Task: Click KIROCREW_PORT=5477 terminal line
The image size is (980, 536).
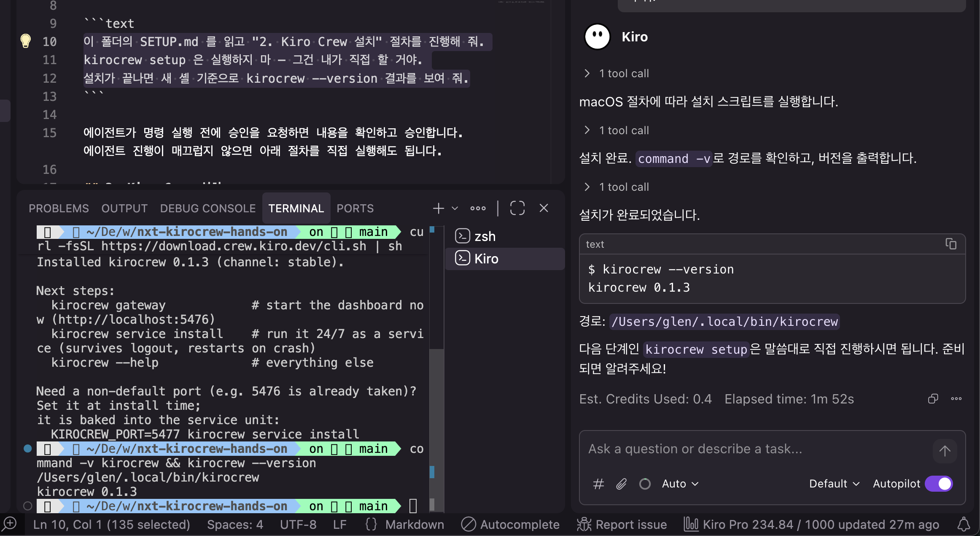Action: 205,434
